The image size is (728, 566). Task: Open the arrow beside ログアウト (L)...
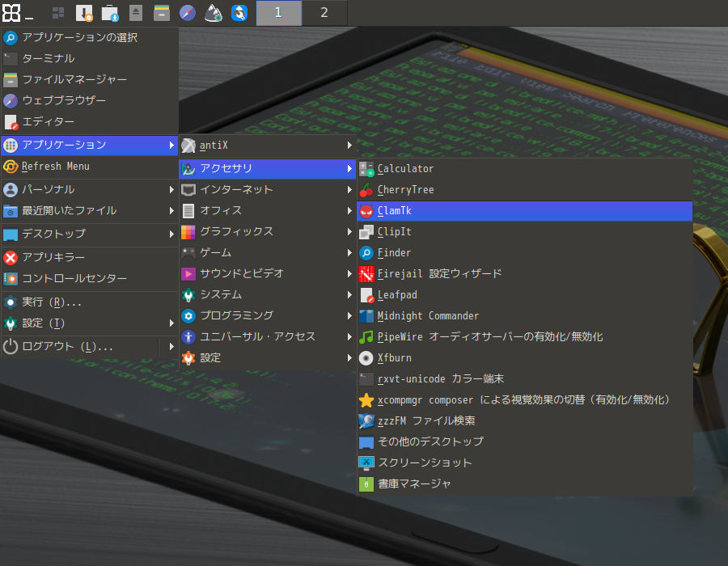[171, 347]
